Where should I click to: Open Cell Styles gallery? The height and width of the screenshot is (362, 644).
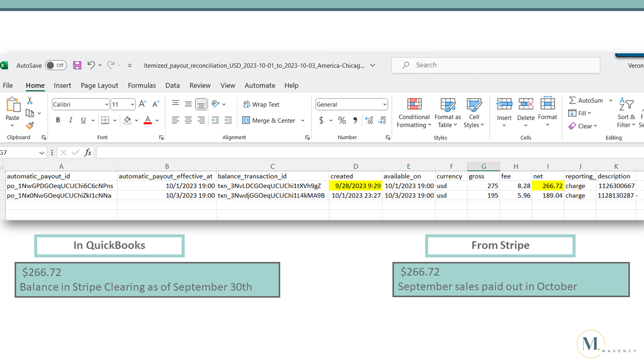[x=474, y=113]
